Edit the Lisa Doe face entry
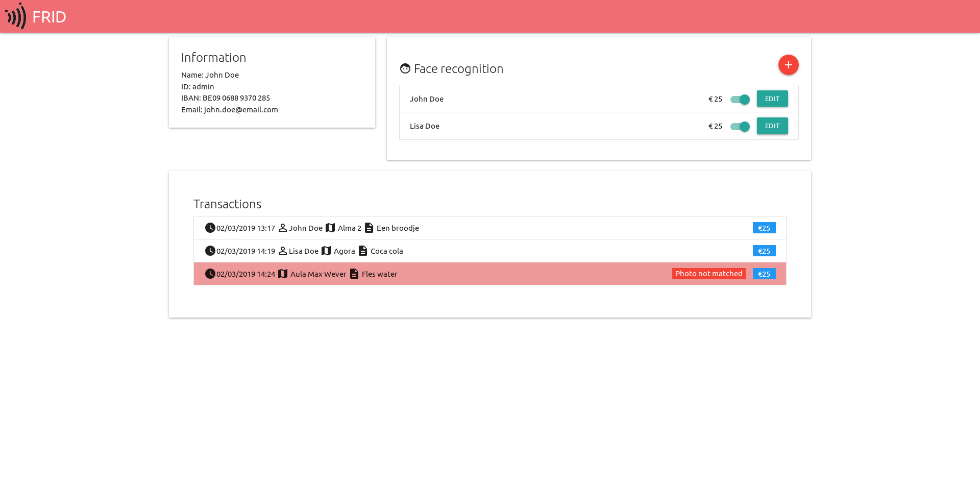 tap(772, 126)
